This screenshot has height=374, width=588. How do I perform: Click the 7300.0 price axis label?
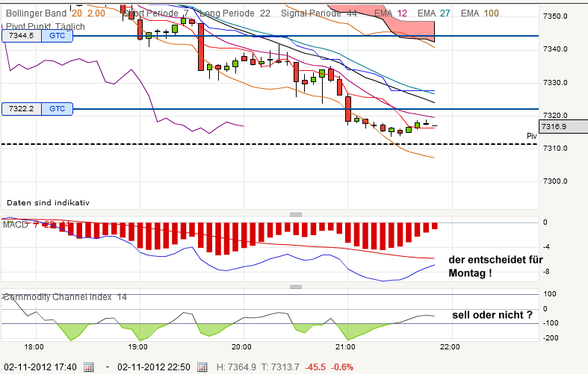tap(555, 181)
